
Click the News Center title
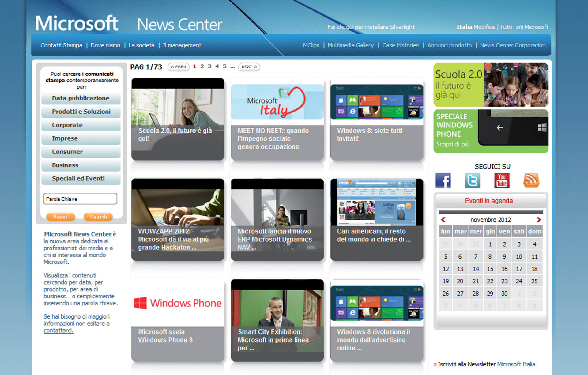click(x=179, y=25)
